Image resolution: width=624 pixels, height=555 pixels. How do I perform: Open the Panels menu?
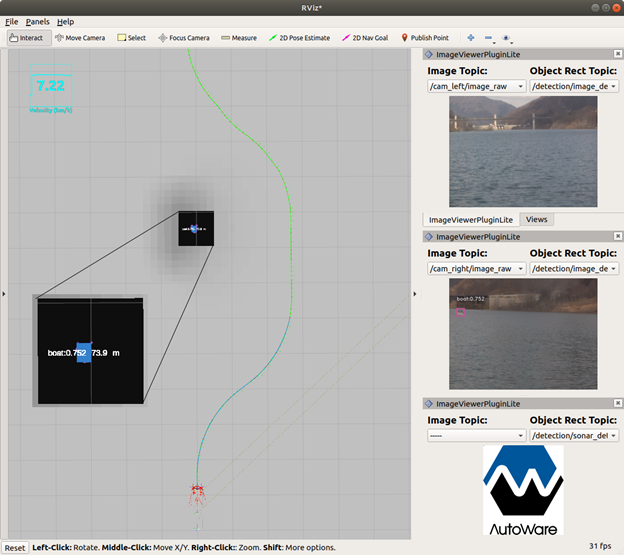click(x=37, y=21)
